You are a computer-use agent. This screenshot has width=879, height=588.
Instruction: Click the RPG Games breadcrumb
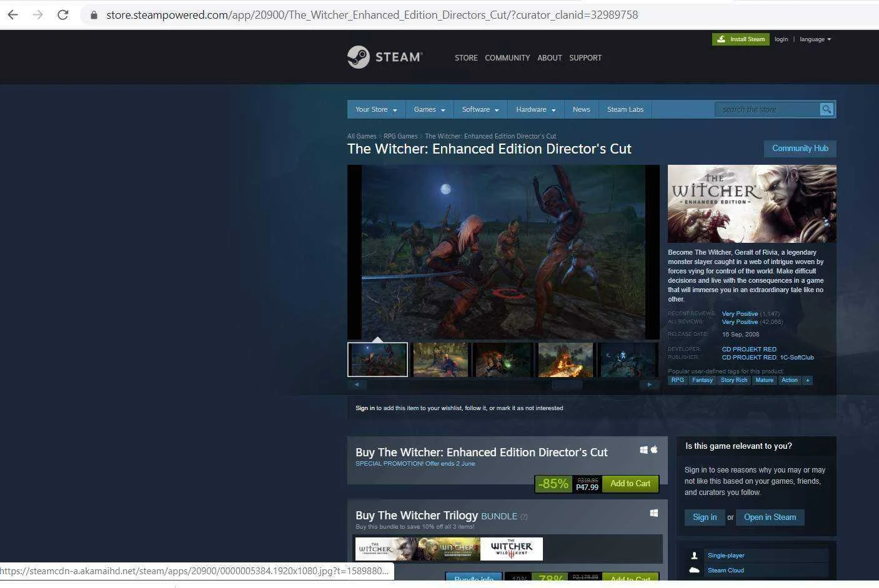click(x=400, y=136)
